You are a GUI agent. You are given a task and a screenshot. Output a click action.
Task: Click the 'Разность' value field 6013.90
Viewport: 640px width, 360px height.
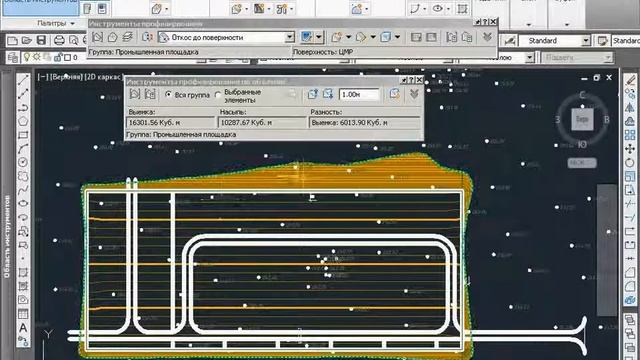pyautogui.click(x=365, y=123)
